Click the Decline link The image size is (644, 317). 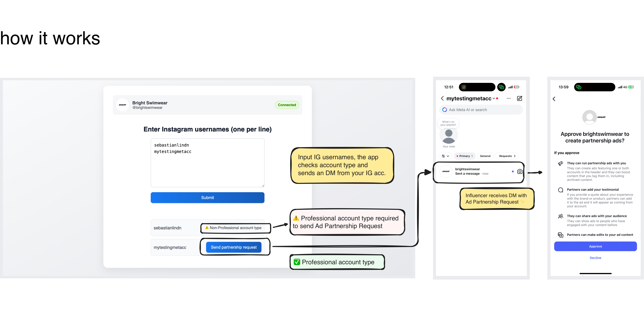pos(595,258)
